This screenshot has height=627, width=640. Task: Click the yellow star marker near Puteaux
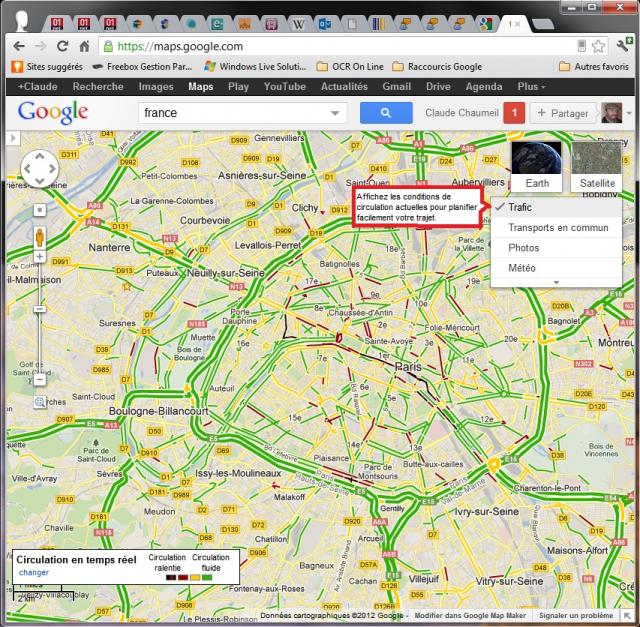(127, 286)
